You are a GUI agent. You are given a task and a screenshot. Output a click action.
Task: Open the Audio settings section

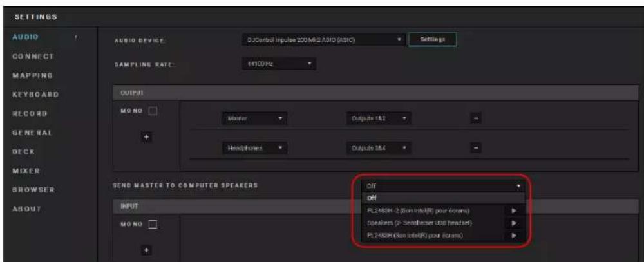tap(26, 37)
